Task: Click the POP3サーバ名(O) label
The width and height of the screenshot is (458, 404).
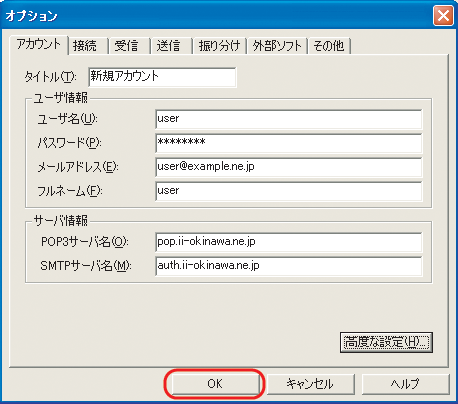Action: 85,242
